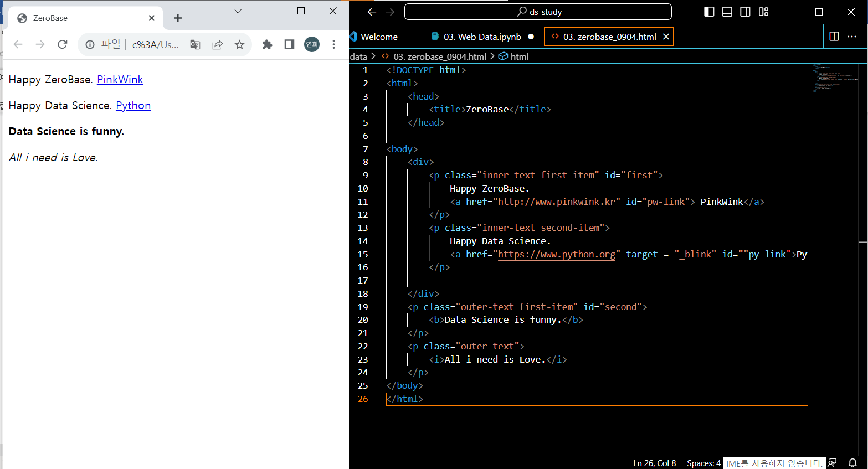The width and height of the screenshot is (868, 469).
Task: Open the Chrome tab search dropdown
Action: pos(238,11)
